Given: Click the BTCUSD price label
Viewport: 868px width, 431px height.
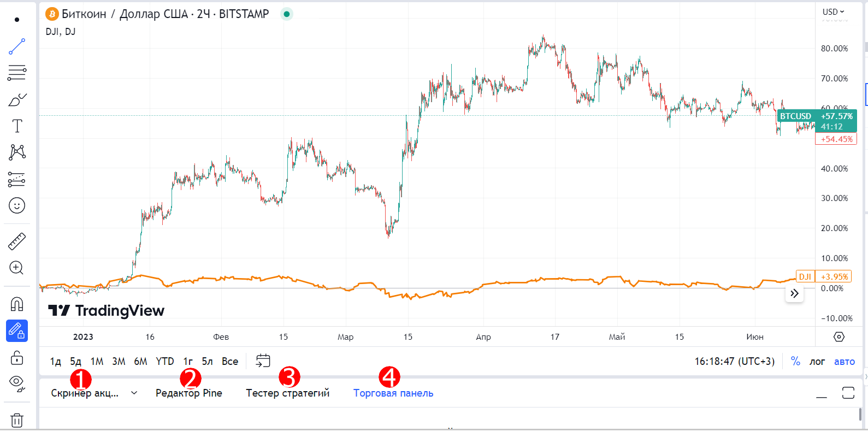Looking at the screenshot, I should tap(795, 116).
